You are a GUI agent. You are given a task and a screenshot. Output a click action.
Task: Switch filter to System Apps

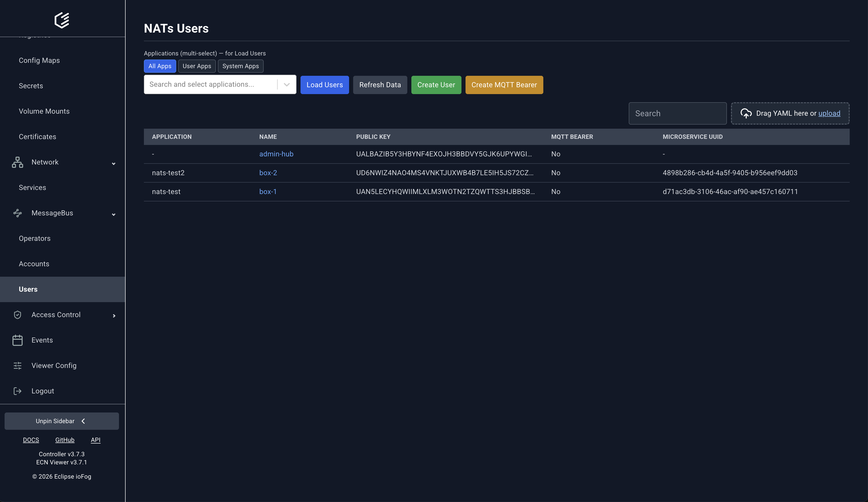pyautogui.click(x=241, y=66)
